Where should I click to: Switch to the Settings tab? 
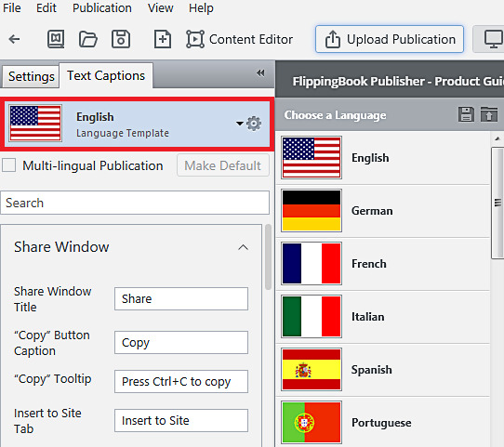pos(32,76)
